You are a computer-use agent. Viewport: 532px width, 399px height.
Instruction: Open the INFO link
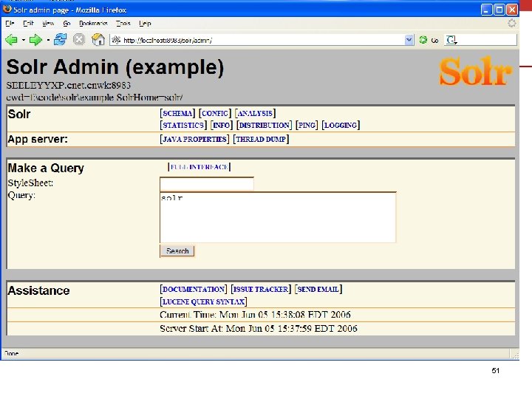pos(221,125)
